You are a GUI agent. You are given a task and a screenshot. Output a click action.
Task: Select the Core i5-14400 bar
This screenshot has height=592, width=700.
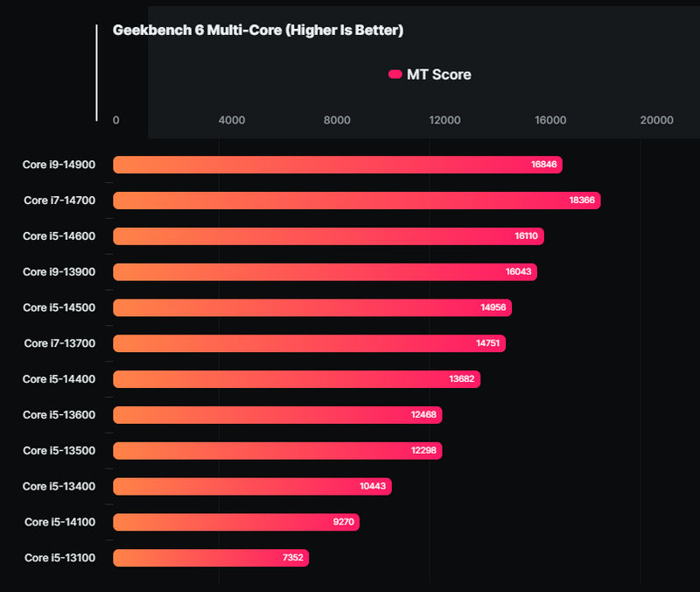pos(297,379)
